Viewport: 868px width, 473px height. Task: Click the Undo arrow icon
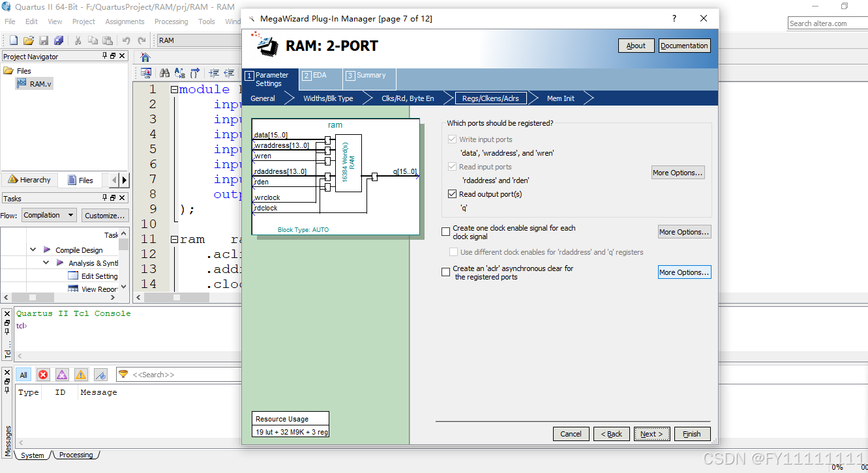click(x=126, y=40)
